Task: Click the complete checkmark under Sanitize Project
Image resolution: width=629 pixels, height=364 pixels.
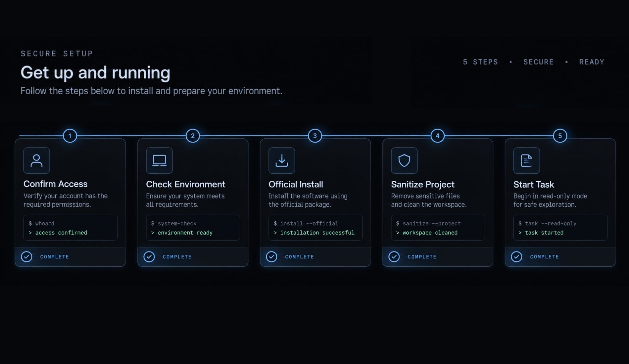Action: click(394, 257)
